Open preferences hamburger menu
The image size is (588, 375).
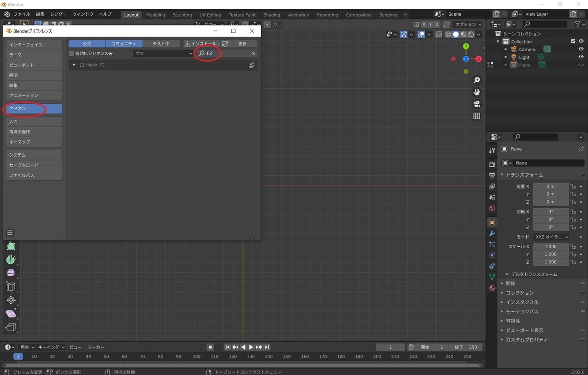pyautogui.click(x=10, y=233)
